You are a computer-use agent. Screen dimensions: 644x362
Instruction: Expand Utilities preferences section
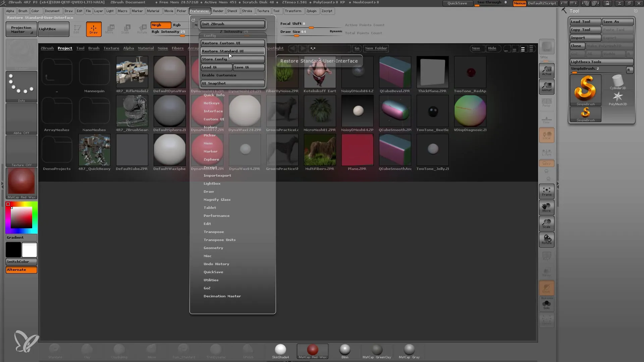pos(211,280)
